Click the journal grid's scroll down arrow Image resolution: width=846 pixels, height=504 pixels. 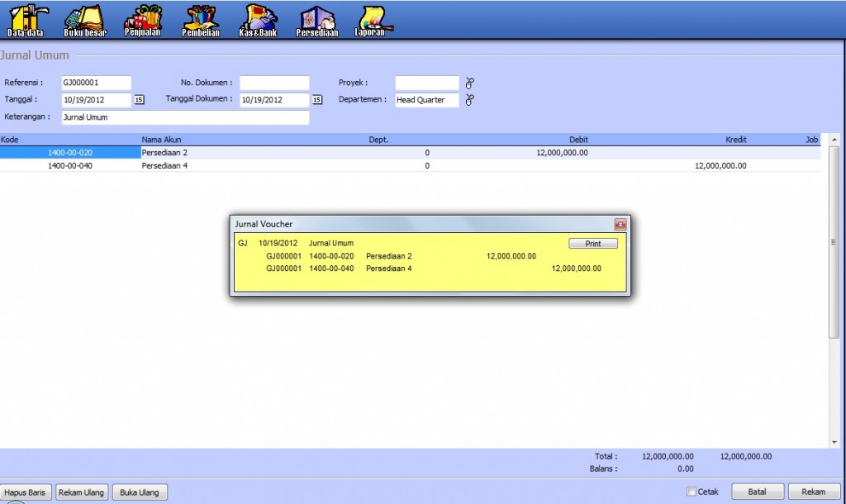[x=834, y=442]
